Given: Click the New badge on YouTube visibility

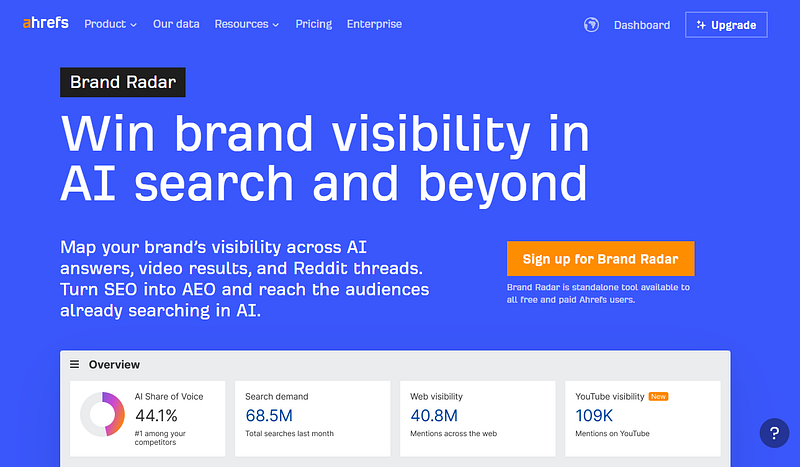Looking at the screenshot, I should [658, 397].
